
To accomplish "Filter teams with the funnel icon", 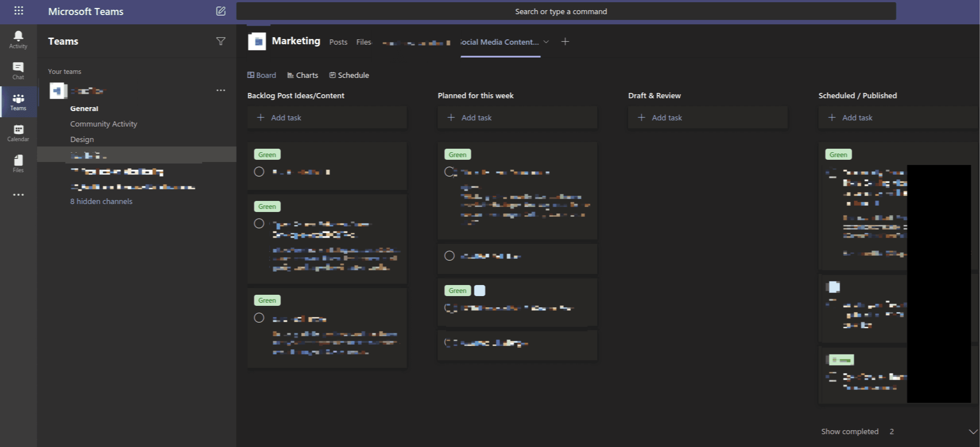I will pyautogui.click(x=221, y=41).
